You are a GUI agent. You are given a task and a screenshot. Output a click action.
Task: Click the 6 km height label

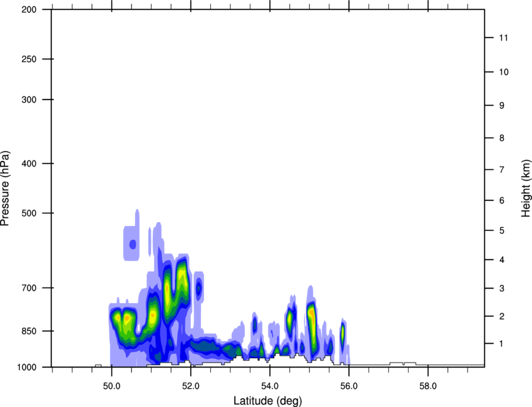pos(502,200)
